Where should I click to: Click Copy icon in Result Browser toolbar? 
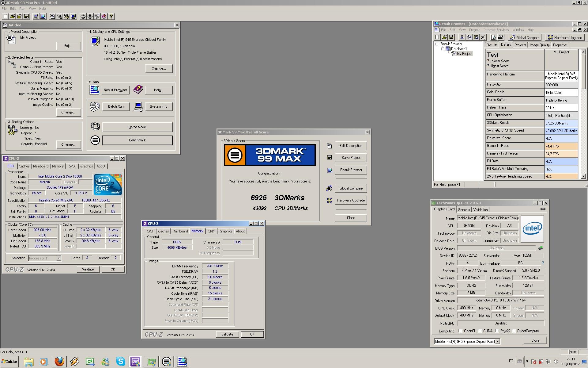click(469, 37)
